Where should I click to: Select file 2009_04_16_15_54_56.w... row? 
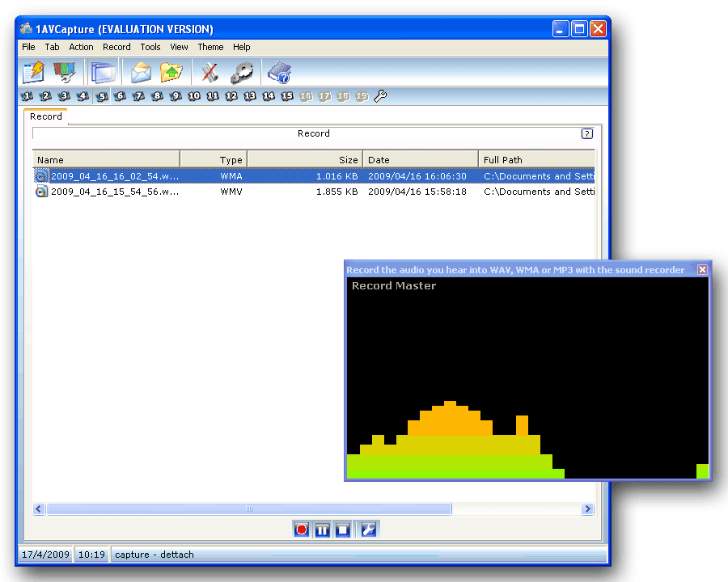pyautogui.click(x=314, y=192)
